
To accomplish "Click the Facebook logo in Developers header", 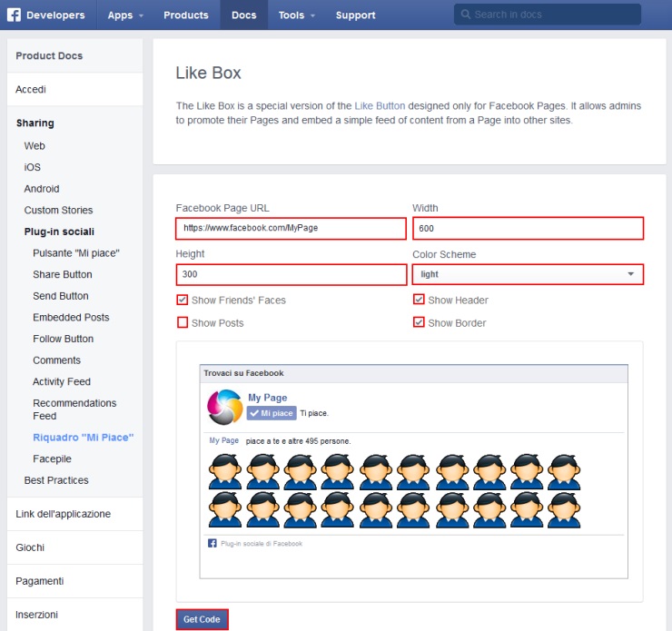I will pos(15,15).
